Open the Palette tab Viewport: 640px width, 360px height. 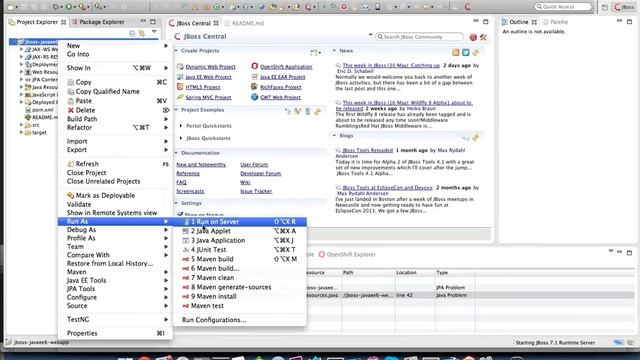click(556, 22)
